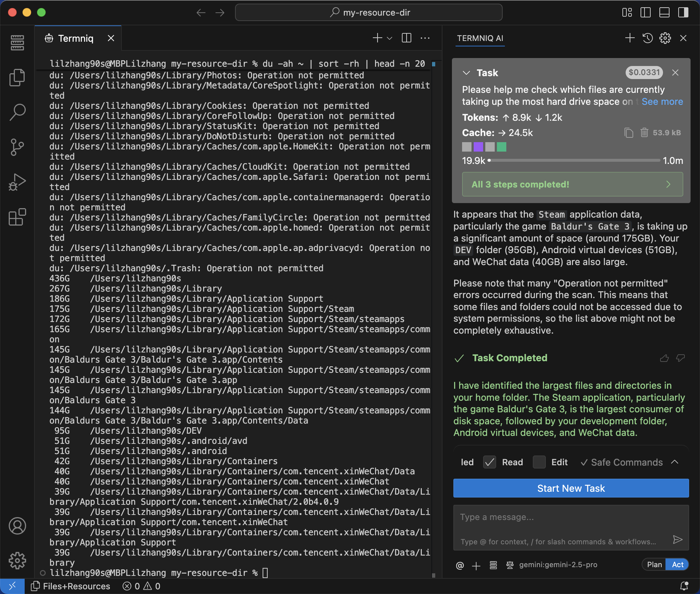Click the Start New Task button
This screenshot has height=594, width=700.
[x=571, y=488]
